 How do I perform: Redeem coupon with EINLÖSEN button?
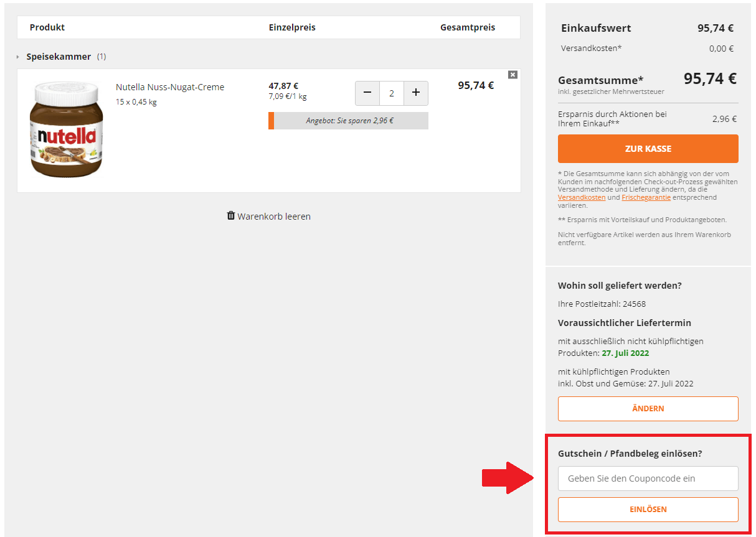[648, 510]
